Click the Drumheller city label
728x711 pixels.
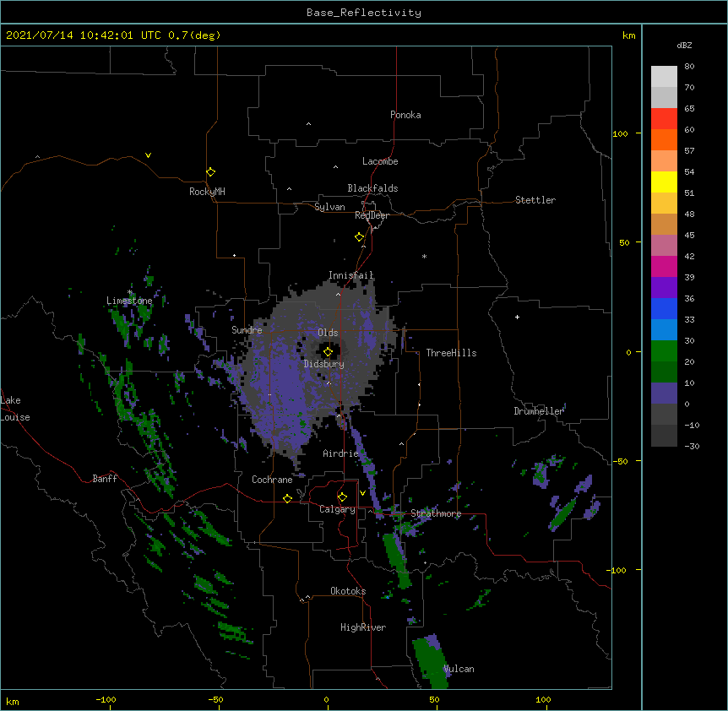[x=539, y=411]
